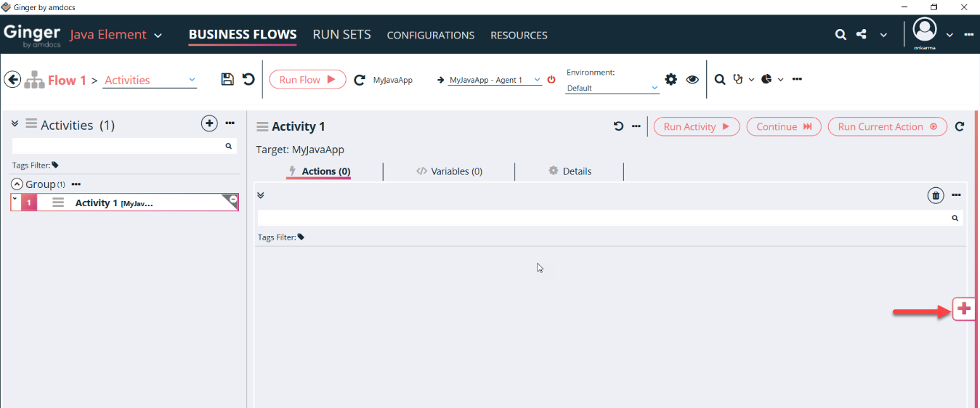Open the RESOURCES menu
This screenshot has height=408, width=980.
[519, 35]
